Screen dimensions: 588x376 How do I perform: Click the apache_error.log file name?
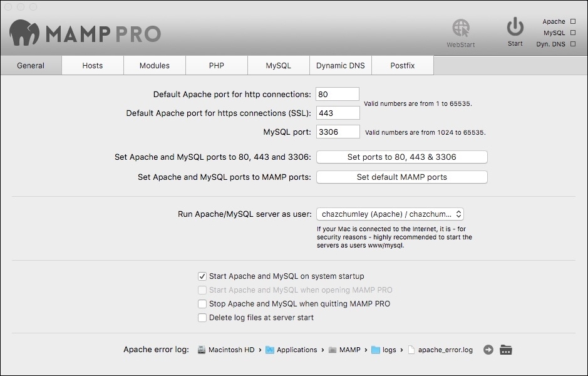pos(445,350)
